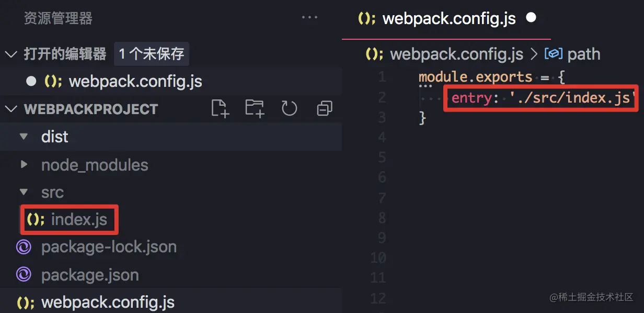Open explorer more actions ellipsis
Screen dimensions: 644x313
pyautogui.click(x=309, y=18)
